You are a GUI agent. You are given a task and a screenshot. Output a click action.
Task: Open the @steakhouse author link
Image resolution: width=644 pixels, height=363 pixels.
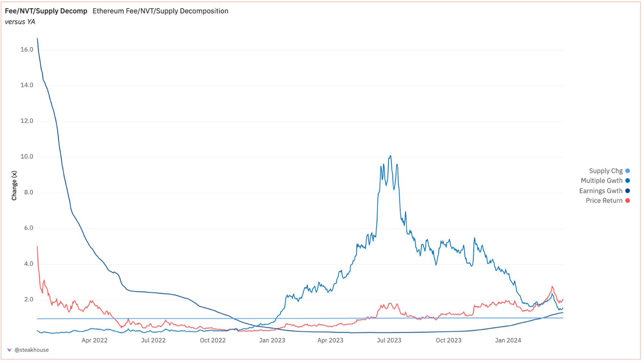(x=31, y=350)
